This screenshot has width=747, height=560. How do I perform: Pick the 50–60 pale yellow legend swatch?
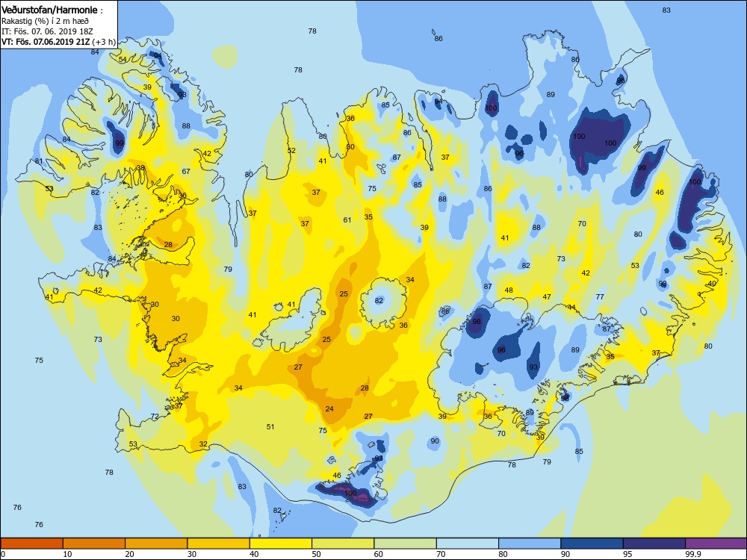pos(343,544)
